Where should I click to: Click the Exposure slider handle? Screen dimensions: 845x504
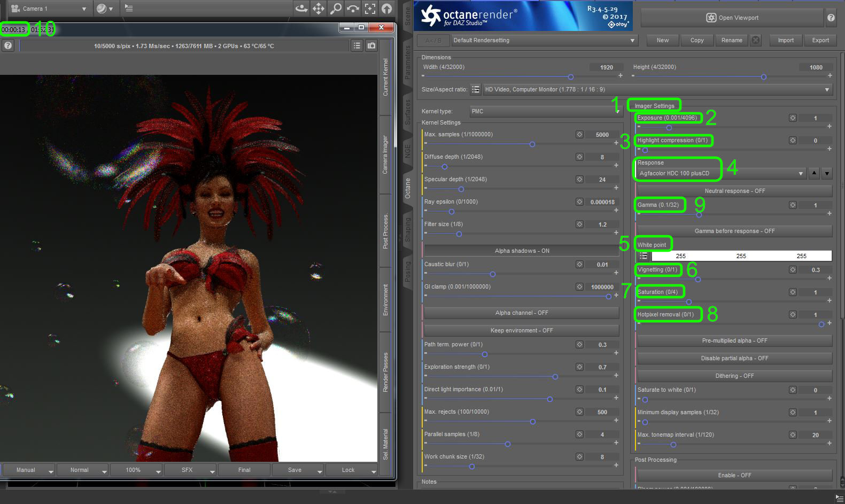tap(669, 128)
